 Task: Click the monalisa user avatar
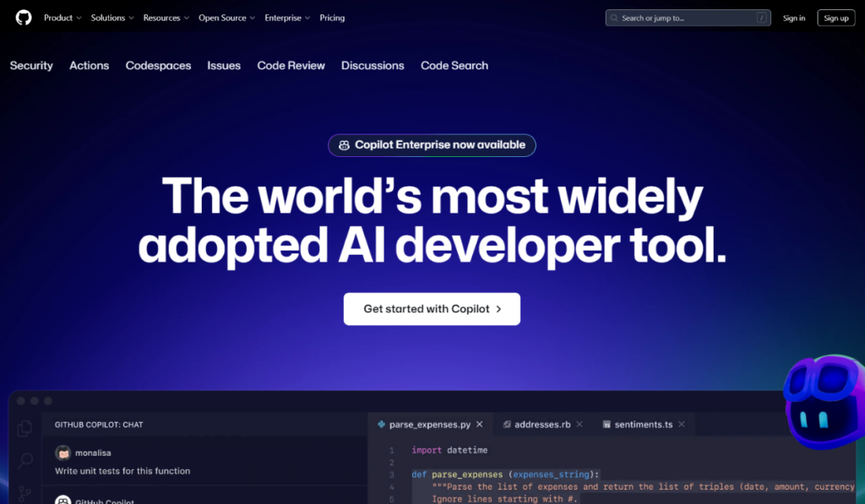pos(63,453)
